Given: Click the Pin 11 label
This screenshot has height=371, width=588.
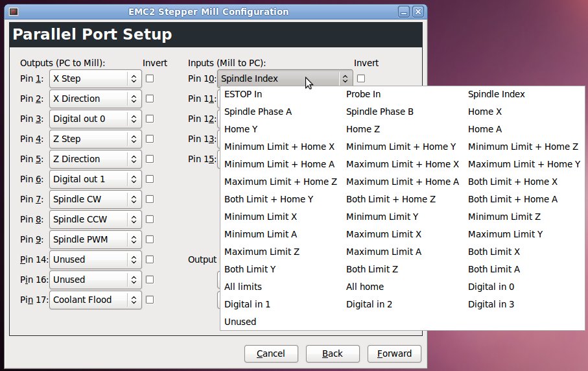Looking at the screenshot, I should tap(202, 99).
